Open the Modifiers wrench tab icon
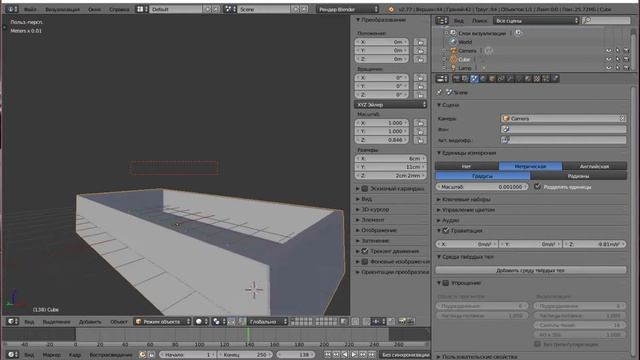 coord(510,78)
